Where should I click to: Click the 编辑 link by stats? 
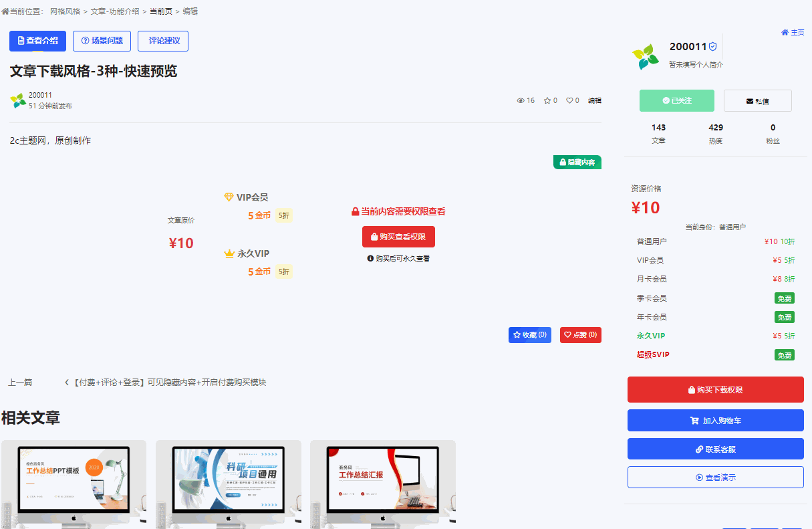pyautogui.click(x=595, y=101)
